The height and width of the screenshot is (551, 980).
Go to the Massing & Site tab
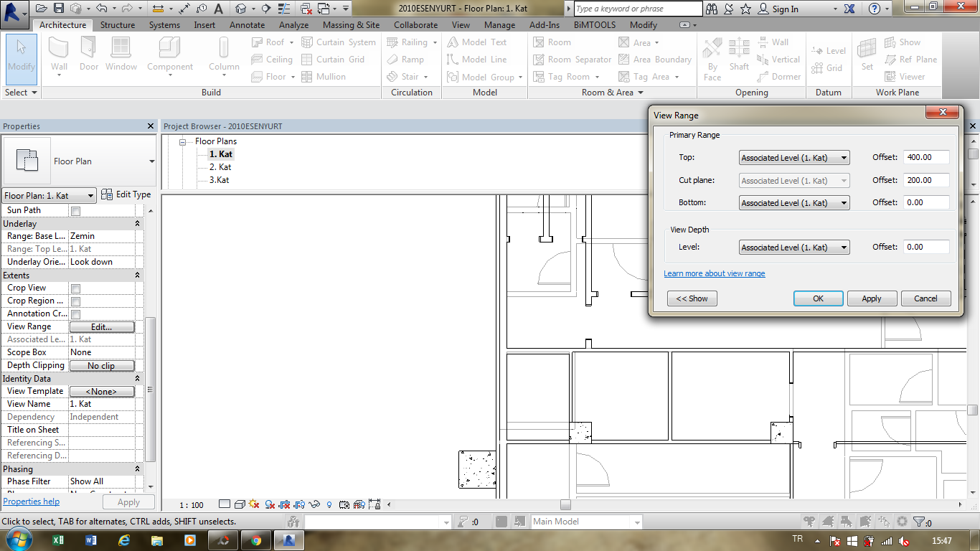[351, 25]
